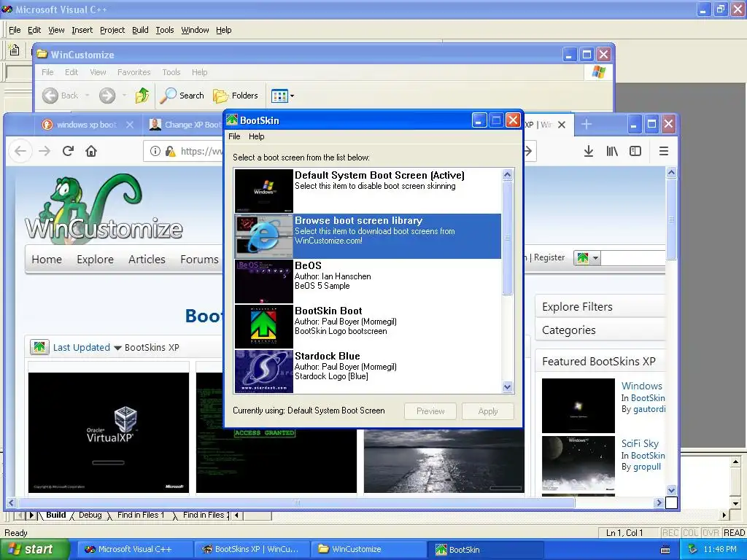The image size is (747, 560).
Task: Choose the BeOS boot screen thumbnail
Action: pyautogui.click(x=263, y=281)
